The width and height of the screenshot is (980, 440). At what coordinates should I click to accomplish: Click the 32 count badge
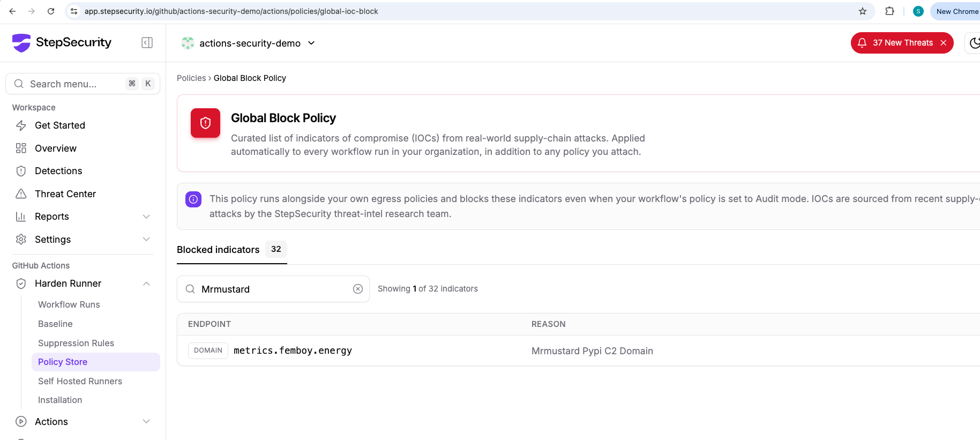coord(276,249)
